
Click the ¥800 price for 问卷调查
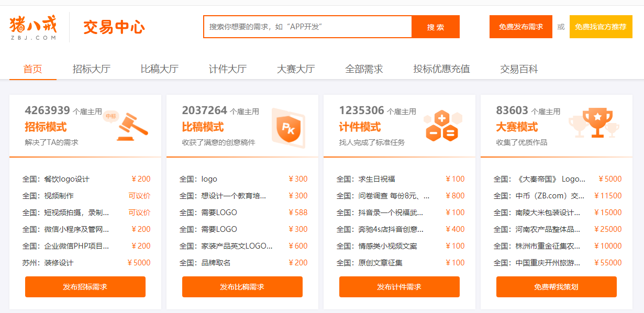(455, 196)
